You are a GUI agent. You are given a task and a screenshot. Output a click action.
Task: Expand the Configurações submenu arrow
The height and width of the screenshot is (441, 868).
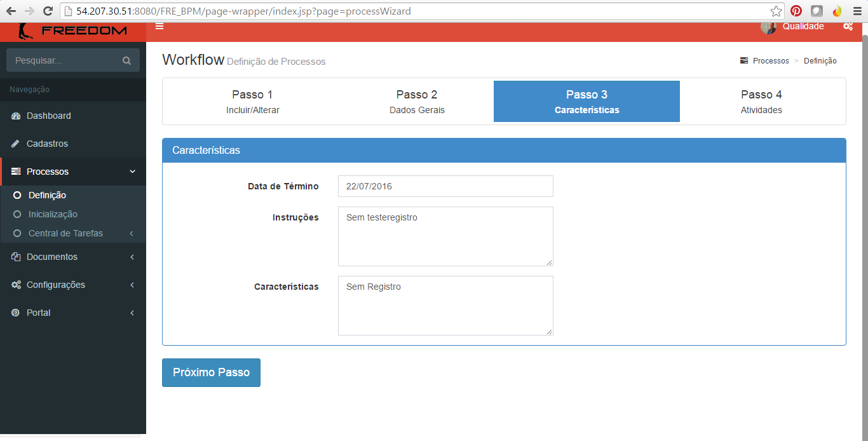pos(132,285)
